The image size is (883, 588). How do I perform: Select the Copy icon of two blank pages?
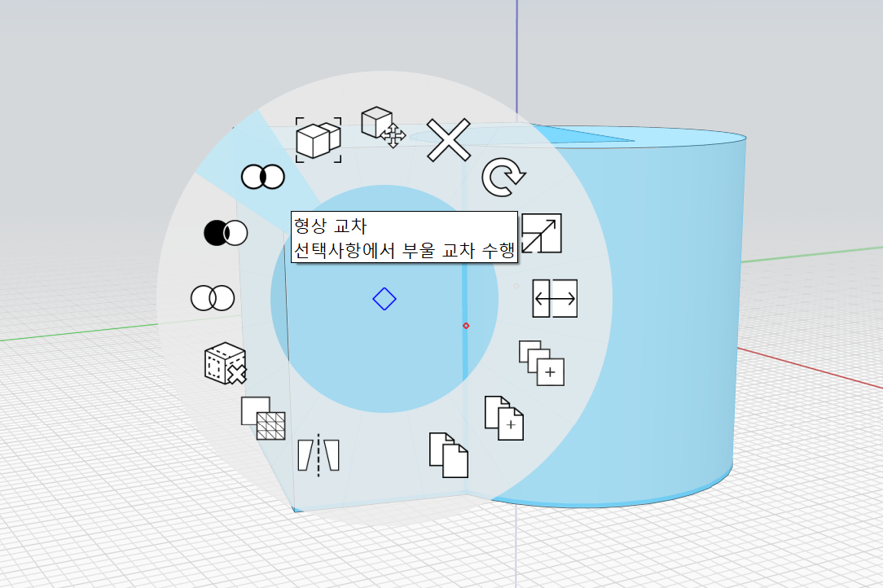pyautogui.click(x=449, y=455)
